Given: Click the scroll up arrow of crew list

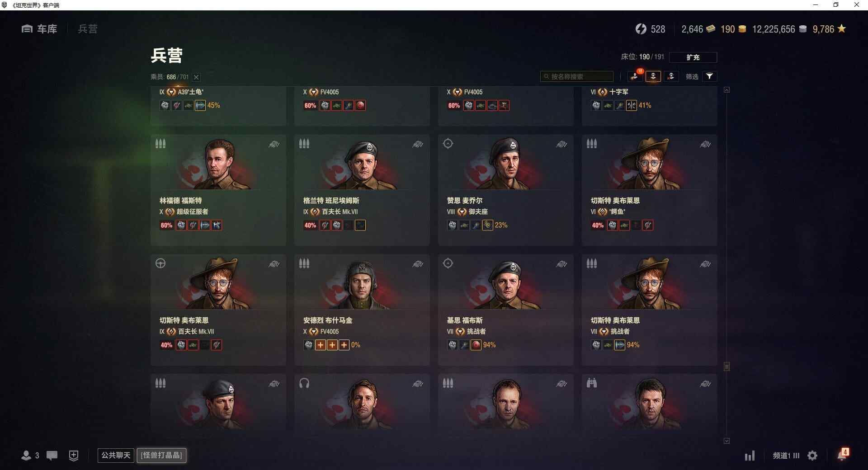Looking at the screenshot, I should [726, 90].
